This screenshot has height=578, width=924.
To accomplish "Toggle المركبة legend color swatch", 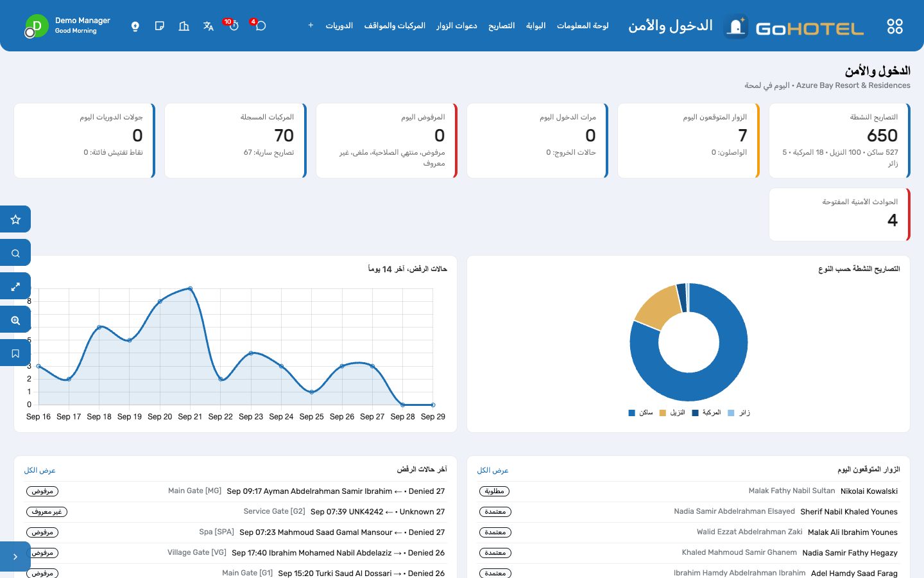I will coord(695,413).
